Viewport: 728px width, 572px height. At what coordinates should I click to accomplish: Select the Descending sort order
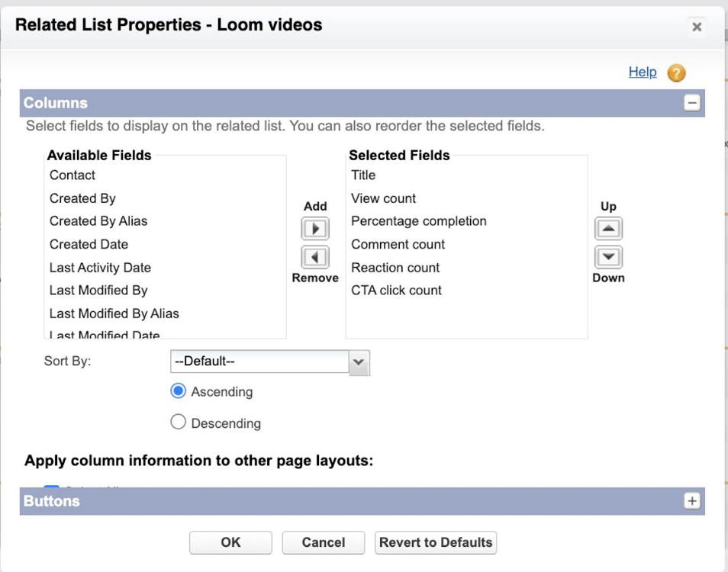(179, 423)
